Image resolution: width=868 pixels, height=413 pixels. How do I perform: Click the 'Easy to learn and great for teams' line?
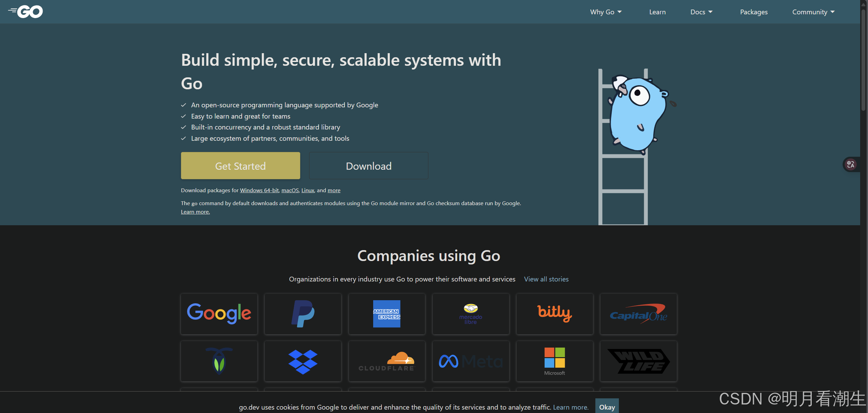(x=241, y=116)
